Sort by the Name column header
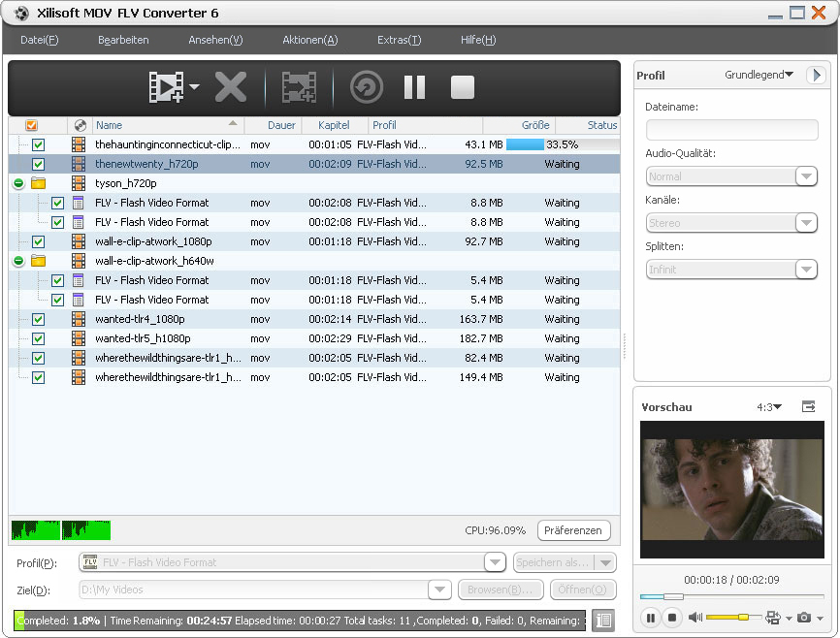Viewport: 840px width, 638px height. (168, 125)
